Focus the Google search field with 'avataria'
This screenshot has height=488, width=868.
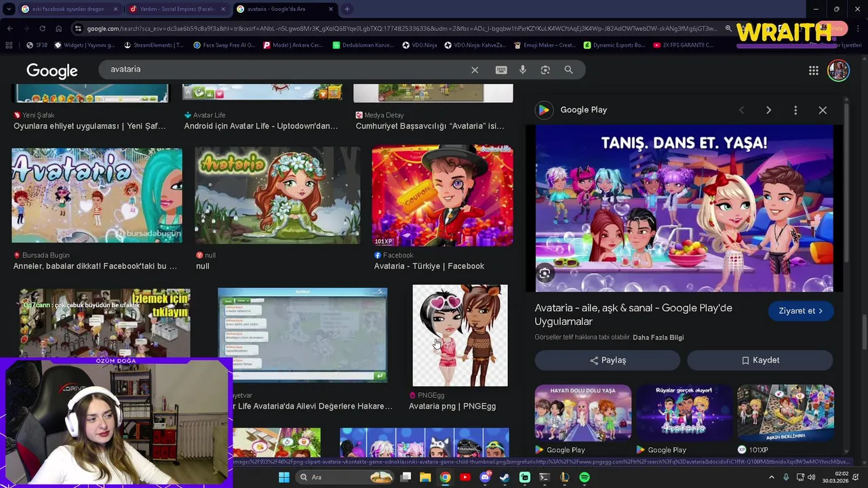pyautogui.click(x=285, y=70)
